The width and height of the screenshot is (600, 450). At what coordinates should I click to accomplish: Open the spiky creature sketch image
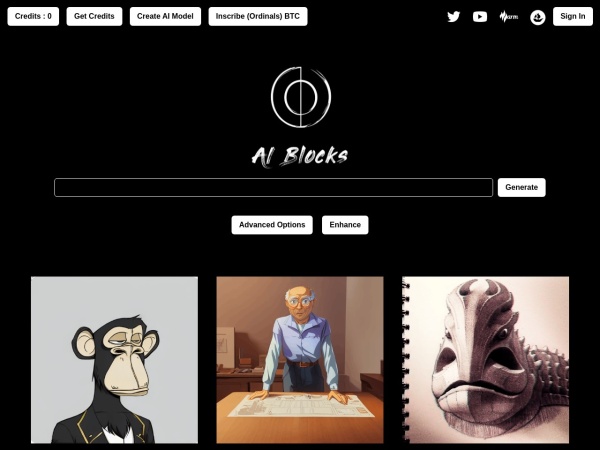point(486,360)
